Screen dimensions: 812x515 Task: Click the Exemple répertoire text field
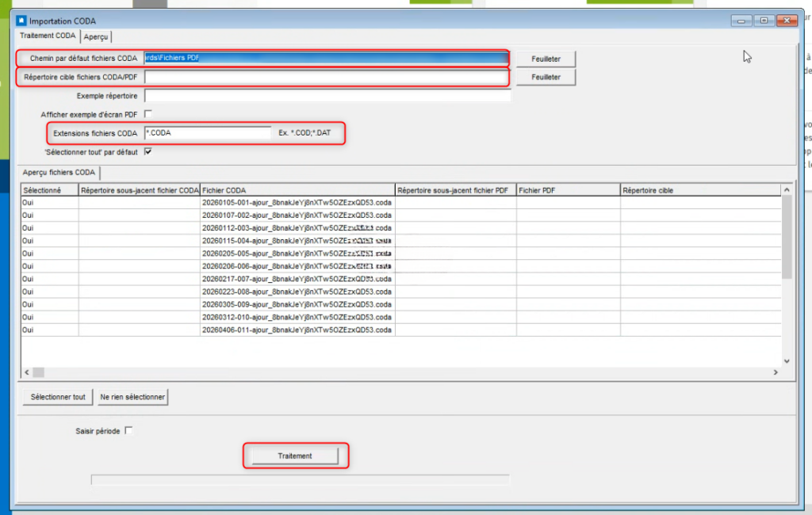click(325, 96)
